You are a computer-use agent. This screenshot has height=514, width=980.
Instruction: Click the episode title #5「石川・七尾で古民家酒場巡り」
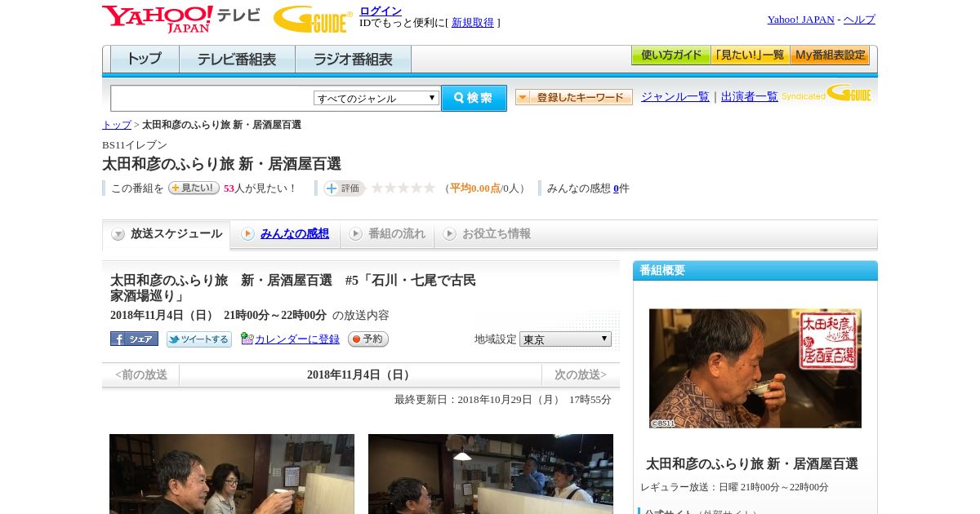pyautogui.click(x=293, y=288)
